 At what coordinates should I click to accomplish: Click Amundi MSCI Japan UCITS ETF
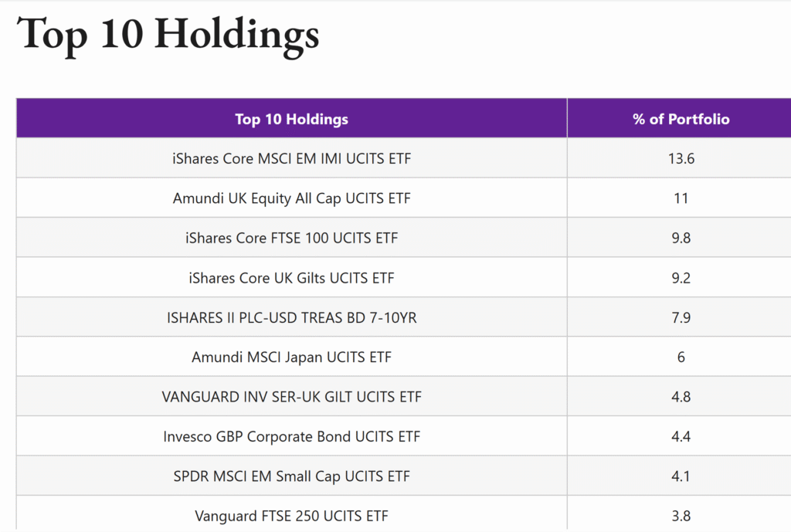coord(291,357)
